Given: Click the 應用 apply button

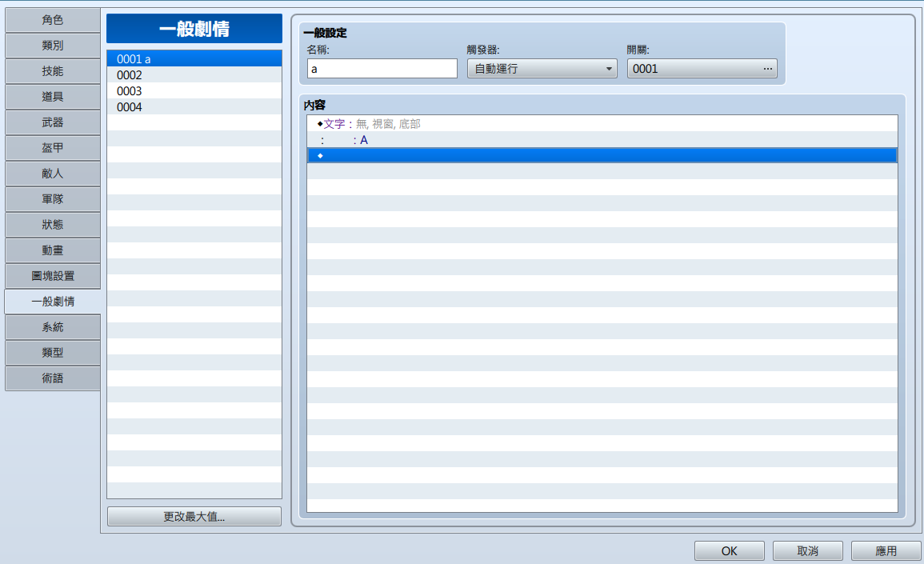Looking at the screenshot, I should (x=886, y=551).
